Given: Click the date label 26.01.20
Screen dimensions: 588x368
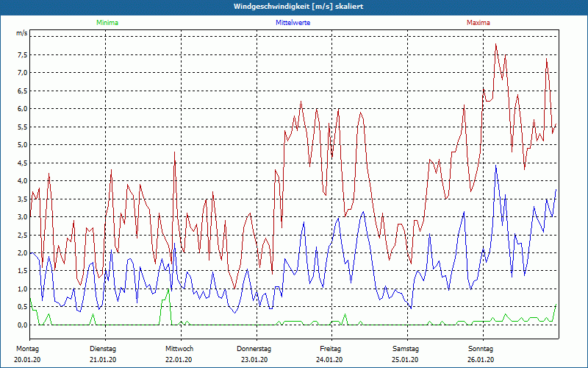Looking at the screenshot, I should coord(481,360).
